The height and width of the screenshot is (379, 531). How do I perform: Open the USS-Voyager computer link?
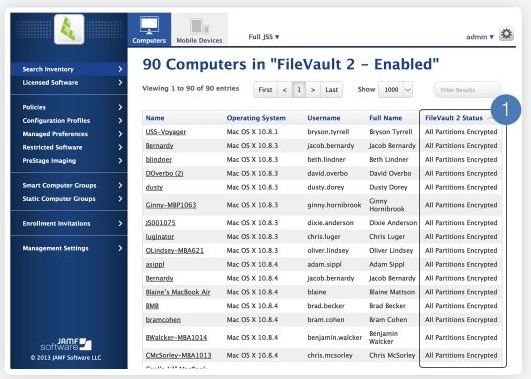click(x=166, y=132)
